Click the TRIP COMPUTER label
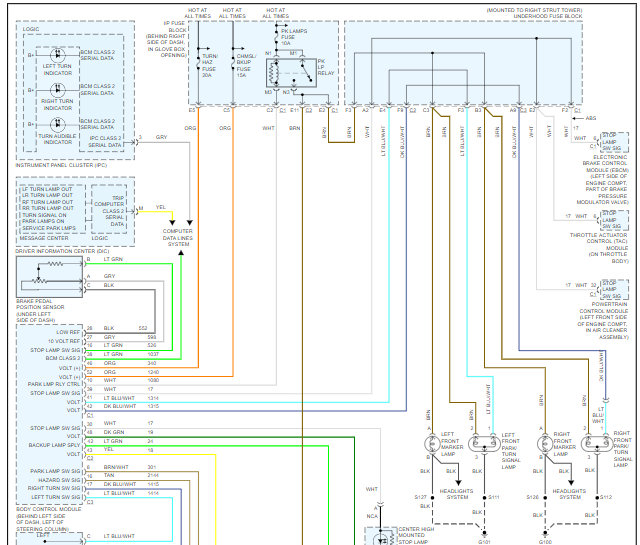 pyautogui.click(x=109, y=200)
